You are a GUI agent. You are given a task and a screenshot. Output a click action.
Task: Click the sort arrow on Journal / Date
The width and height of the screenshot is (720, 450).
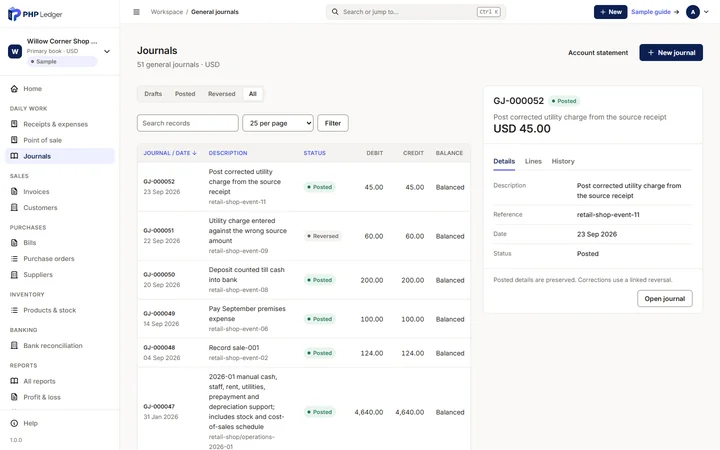[x=194, y=153]
